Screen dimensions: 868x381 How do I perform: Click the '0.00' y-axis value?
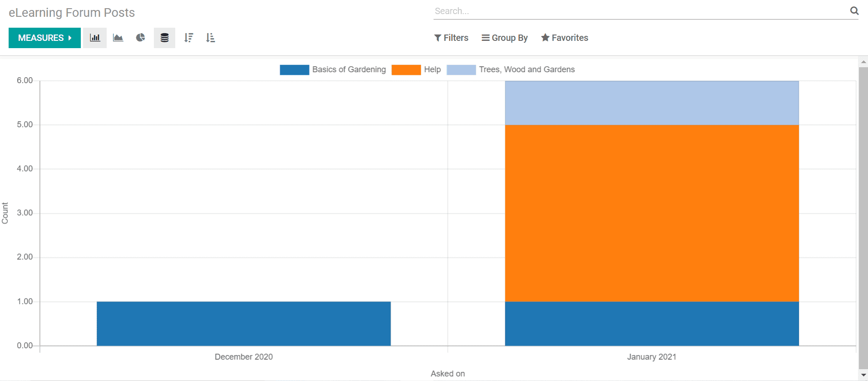pyautogui.click(x=25, y=346)
